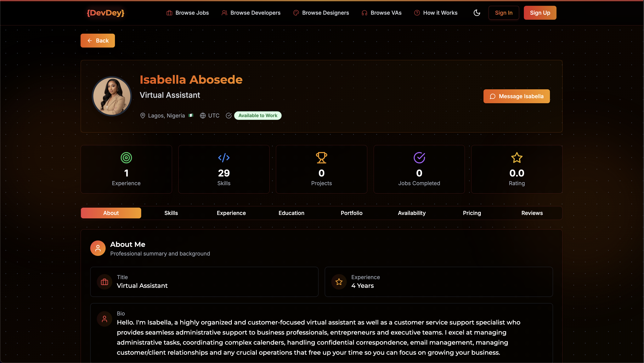Click the briefcase icon beside Title
The height and width of the screenshot is (363, 644).
pos(104,282)
